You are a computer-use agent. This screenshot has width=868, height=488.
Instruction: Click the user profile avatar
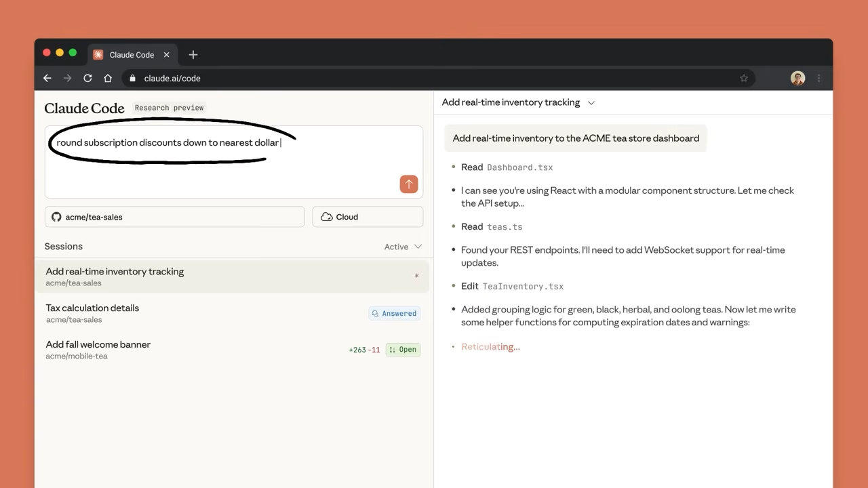[x=797, y=79]
